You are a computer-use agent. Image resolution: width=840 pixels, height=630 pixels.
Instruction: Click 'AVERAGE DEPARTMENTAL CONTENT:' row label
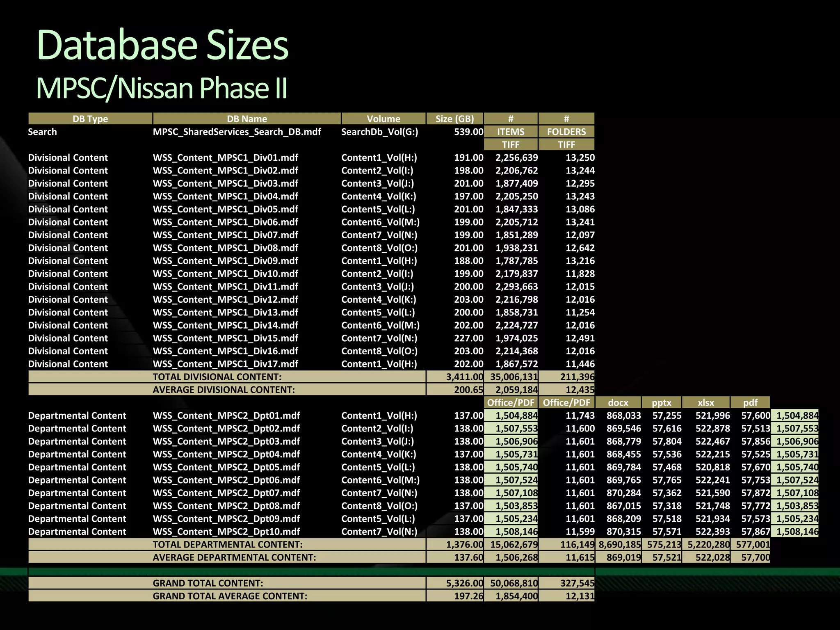click(x=235, y=557)
